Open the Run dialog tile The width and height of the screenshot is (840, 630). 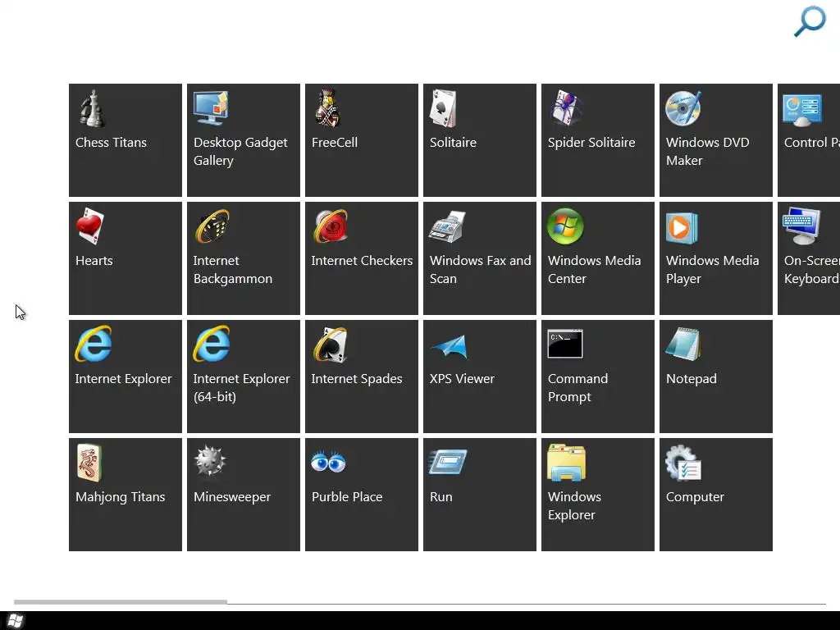480,495
